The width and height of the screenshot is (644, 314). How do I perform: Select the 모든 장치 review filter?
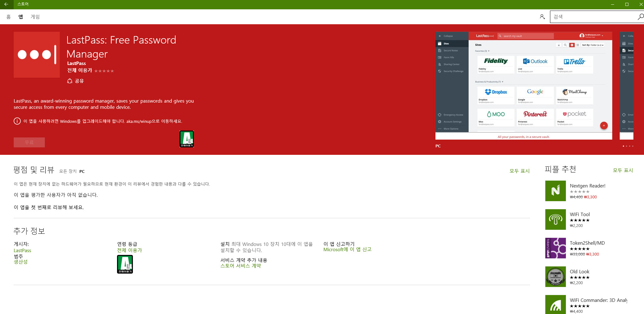(68, 171)
